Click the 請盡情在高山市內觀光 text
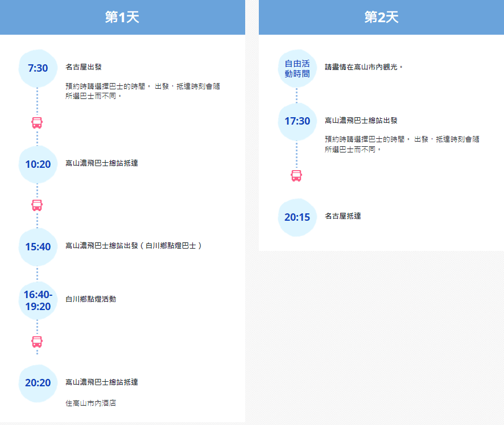Viewport: 504px width, 425px height. click(x=363, y=67)
